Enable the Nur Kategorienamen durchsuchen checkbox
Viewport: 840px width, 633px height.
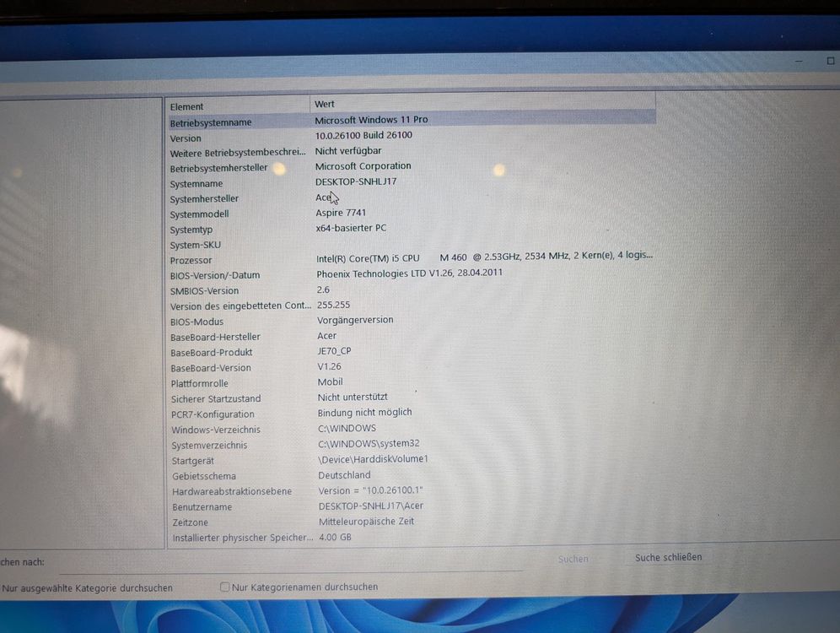pos(224,586)
